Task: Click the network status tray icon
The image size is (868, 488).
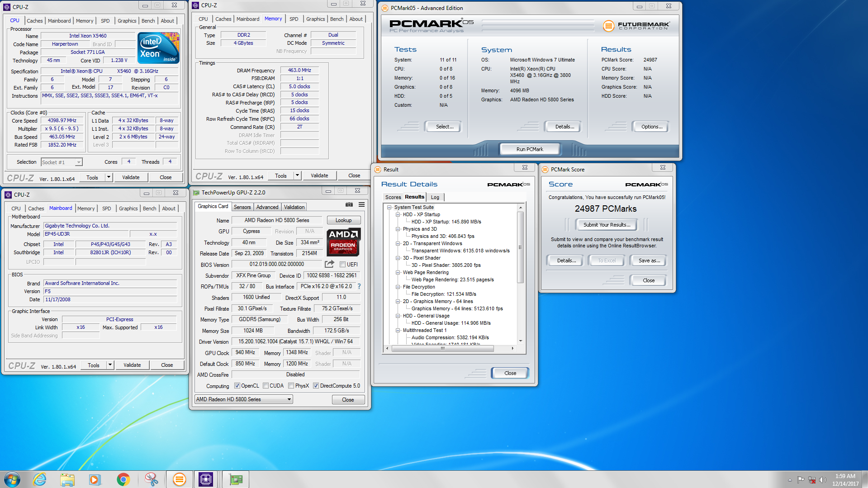Action: point(812,480)
